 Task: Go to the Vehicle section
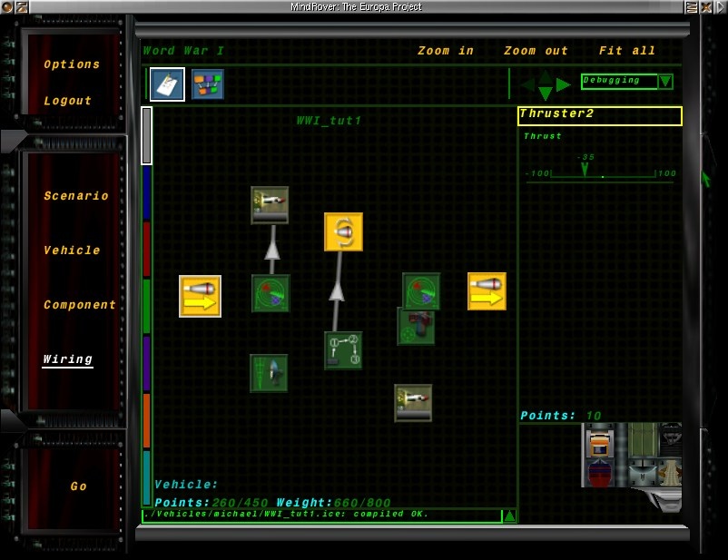click(x=72, y=250)
